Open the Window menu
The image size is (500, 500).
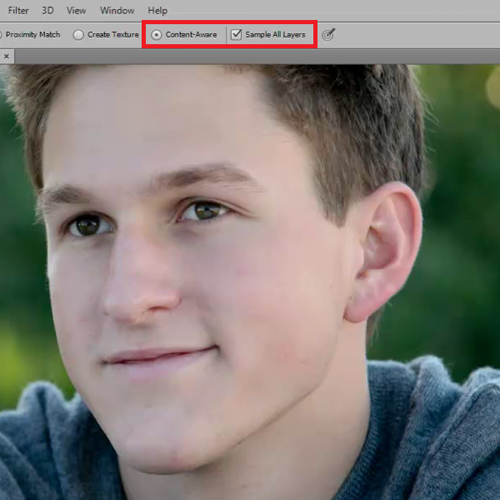click(x=117, y=11)
